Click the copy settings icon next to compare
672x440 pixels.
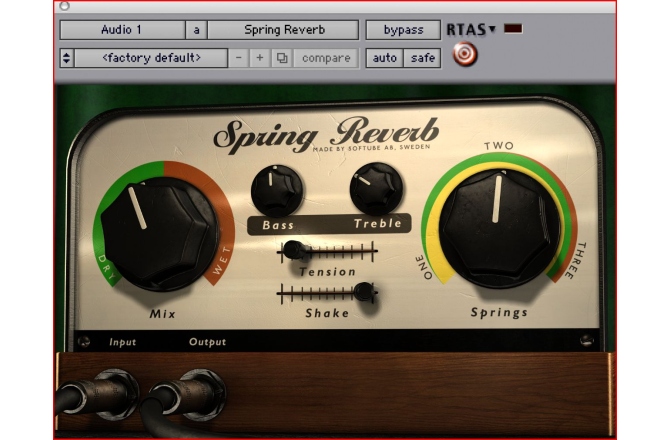[282, 58]
